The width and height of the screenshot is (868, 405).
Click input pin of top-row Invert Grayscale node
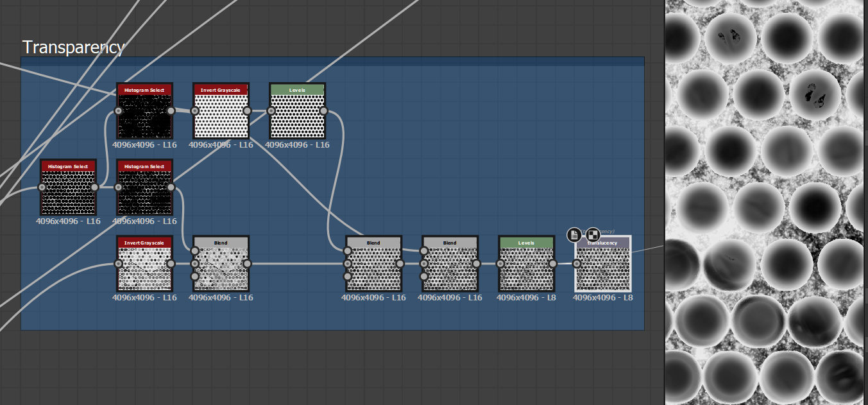tap(195, 111)
